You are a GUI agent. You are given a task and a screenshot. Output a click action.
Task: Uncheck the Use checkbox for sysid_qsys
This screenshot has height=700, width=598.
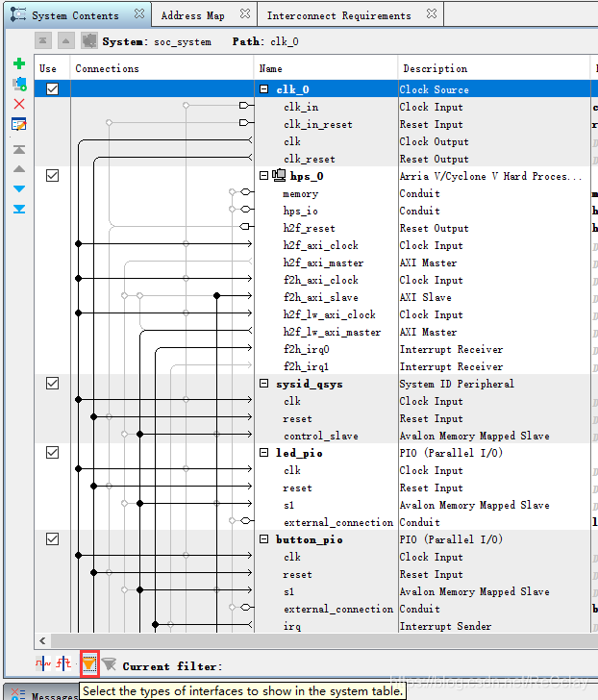coord(52,383)
